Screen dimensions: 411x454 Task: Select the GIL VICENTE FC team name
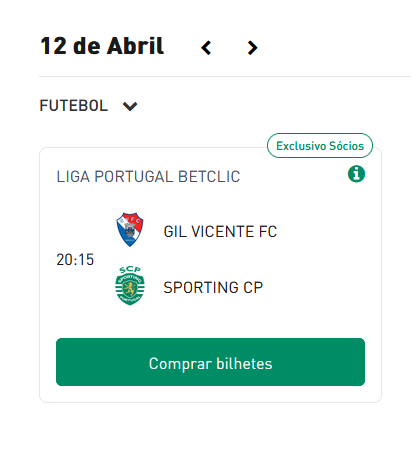click(220, 232)
